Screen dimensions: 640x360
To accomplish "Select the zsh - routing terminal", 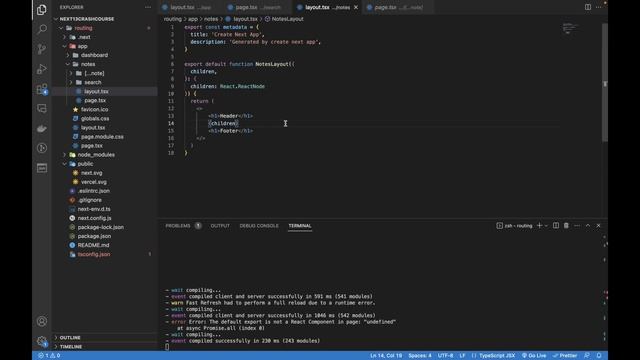I will coord(514,226).
